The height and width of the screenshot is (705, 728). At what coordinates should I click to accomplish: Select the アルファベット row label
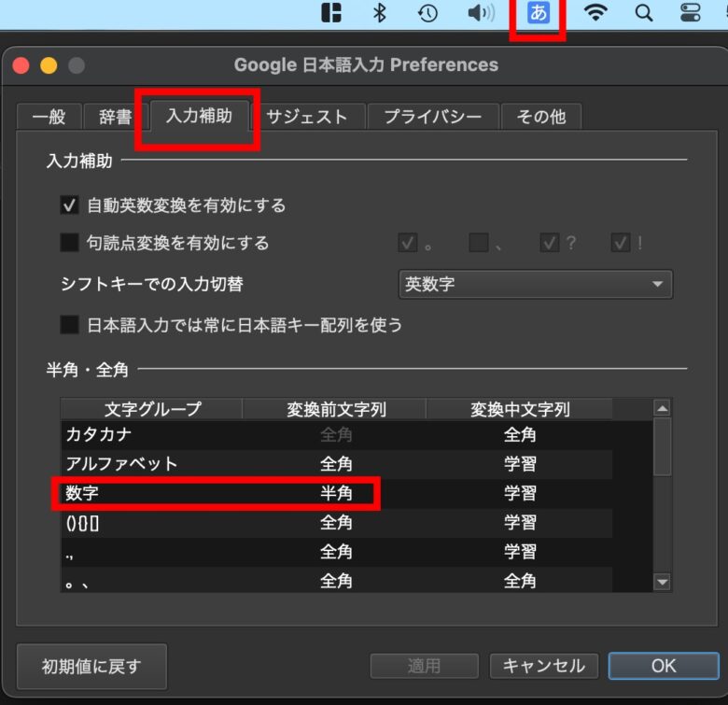121,463
